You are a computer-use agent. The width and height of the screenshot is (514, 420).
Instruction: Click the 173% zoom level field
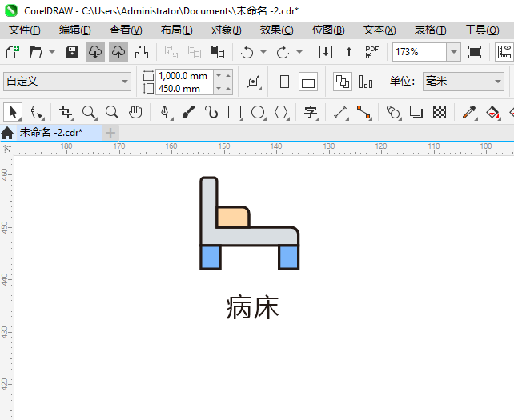click(x=420, y=52)
